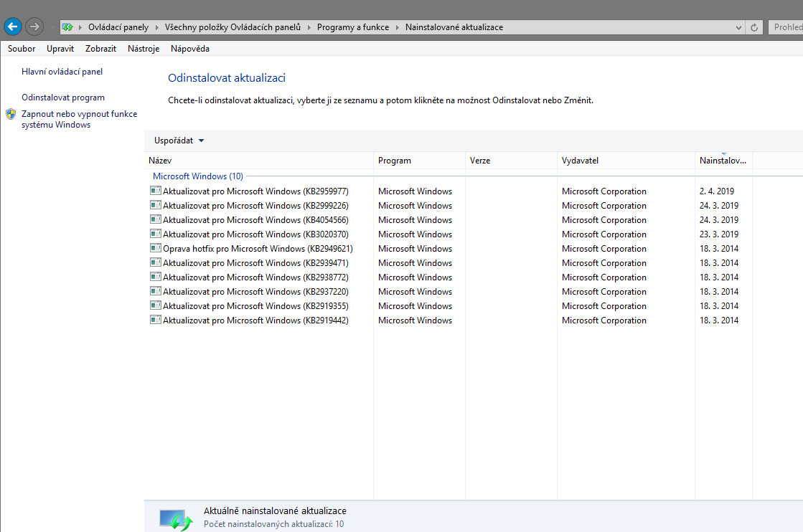This screenshot has width=803, height=532.
Task: Expand arrow after Všechny položky Ovládacích panelů
Action: tap(309, 27)
